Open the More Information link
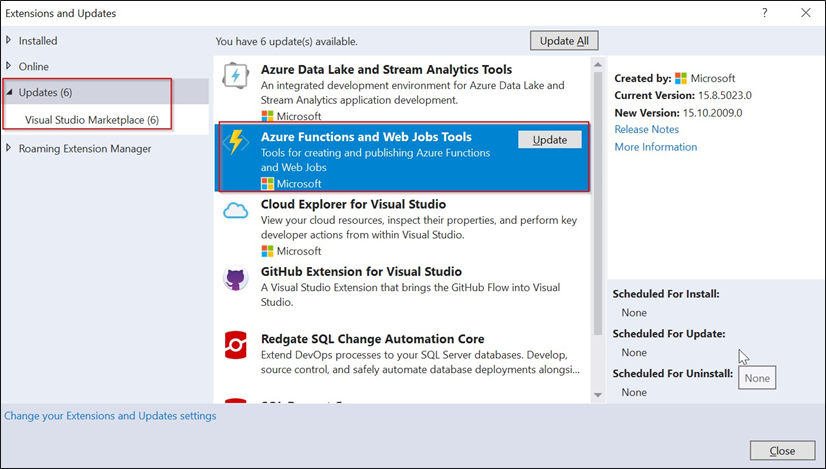 (655, 147)
